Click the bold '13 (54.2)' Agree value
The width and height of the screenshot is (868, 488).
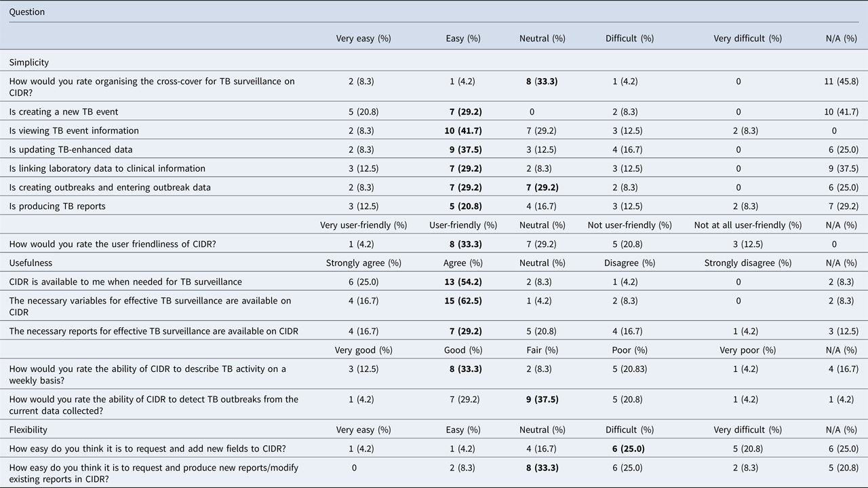point(463,282)
